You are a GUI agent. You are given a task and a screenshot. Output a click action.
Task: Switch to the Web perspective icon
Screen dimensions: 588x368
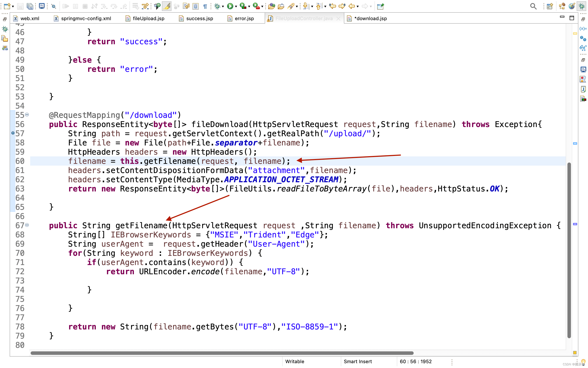pyautogui.click(x=572, y=6)
